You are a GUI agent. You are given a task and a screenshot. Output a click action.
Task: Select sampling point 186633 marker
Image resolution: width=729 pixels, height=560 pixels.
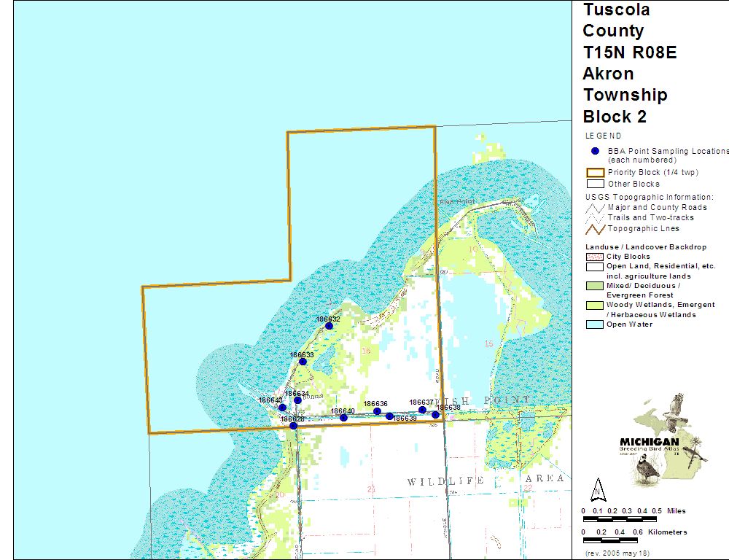tap(303, 362)
